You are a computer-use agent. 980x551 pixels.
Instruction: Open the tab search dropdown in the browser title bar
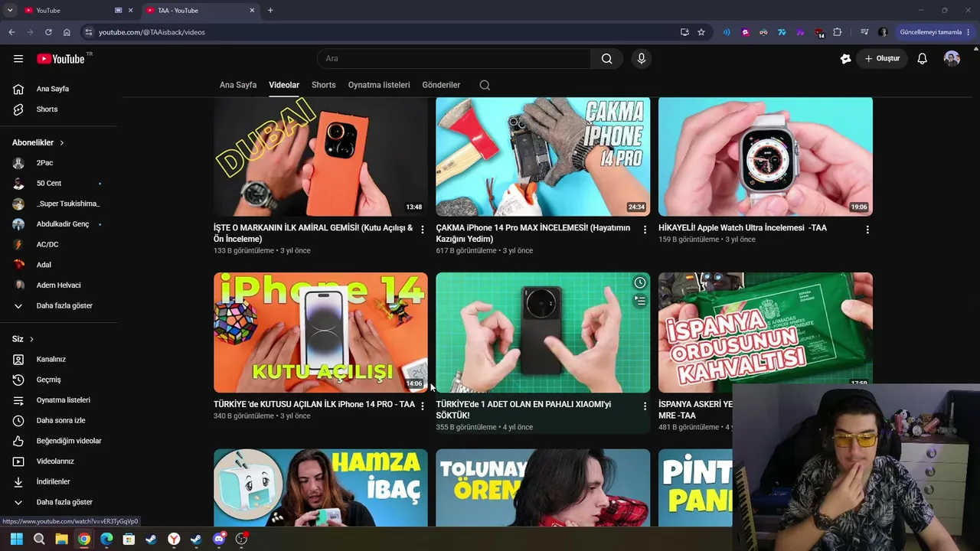[10, 11]
